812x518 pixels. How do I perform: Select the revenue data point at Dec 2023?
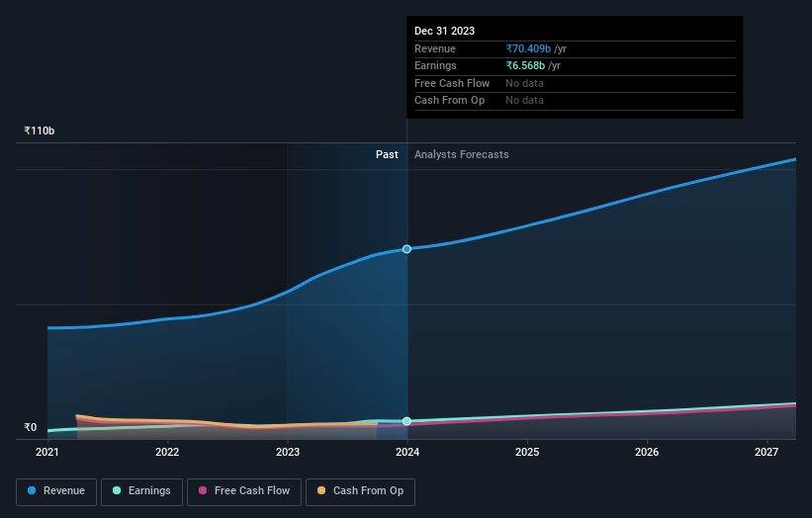407,249
